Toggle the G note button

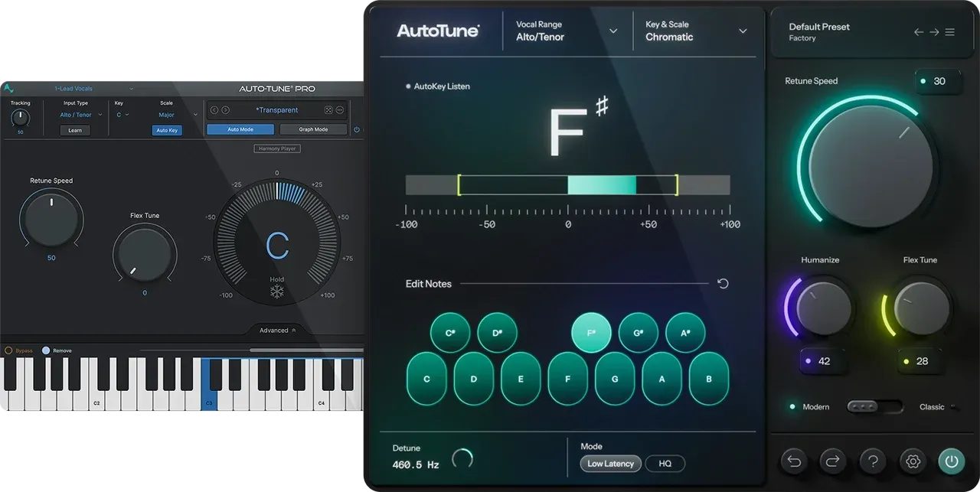pyautogui.click(x=615, y=379)
